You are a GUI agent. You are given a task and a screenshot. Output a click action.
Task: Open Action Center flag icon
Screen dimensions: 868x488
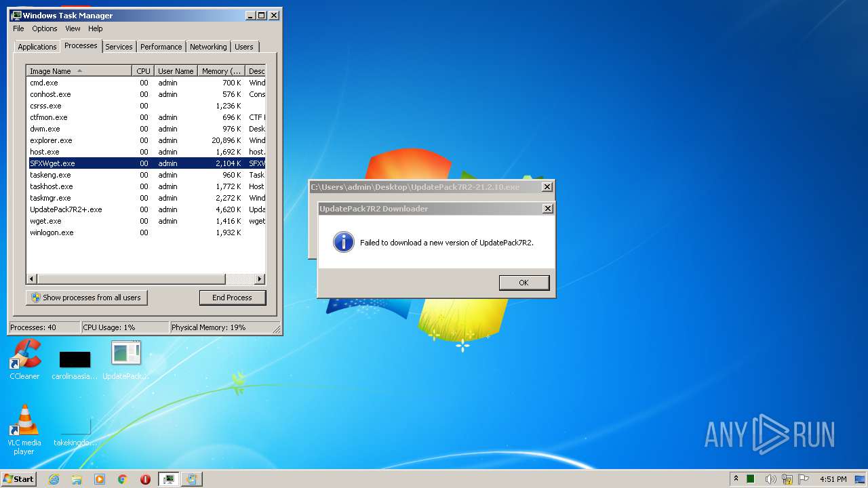point(804,479)
